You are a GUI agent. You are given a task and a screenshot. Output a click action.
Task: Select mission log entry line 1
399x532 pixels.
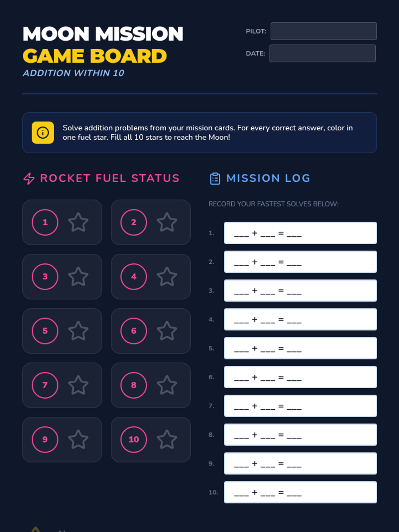click(x=300, y=233)
